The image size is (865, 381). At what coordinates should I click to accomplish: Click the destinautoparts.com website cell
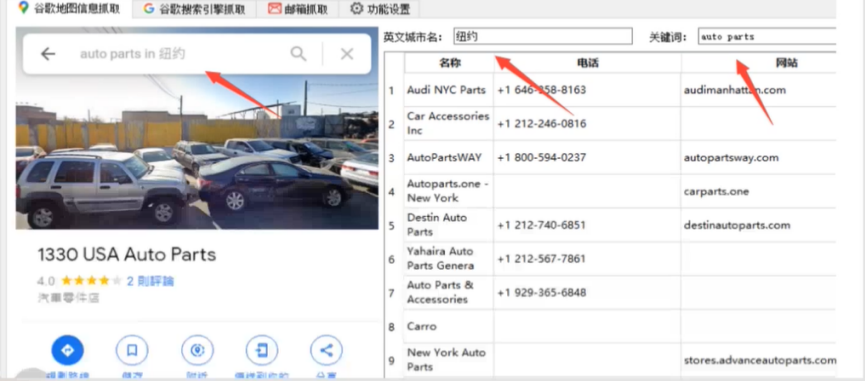click(x=759, y=225)
